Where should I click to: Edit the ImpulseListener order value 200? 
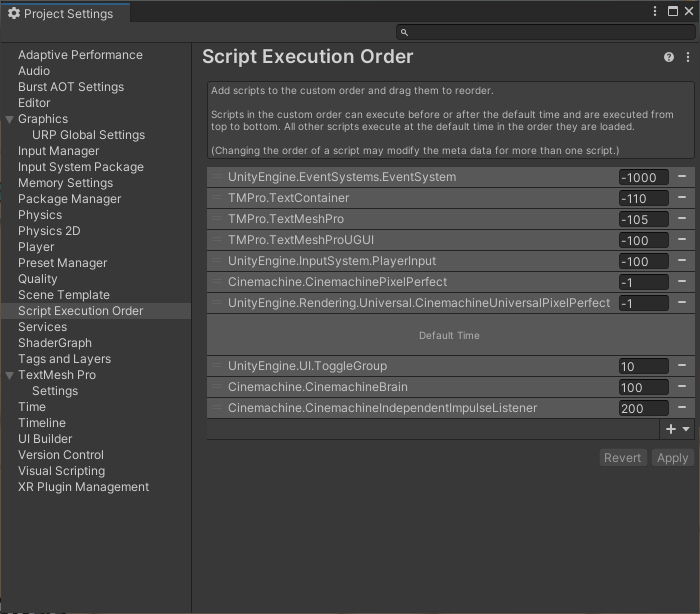coord(643,408)
